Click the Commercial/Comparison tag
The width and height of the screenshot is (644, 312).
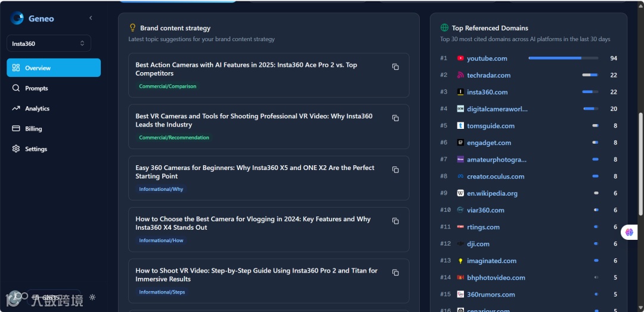click(168, 87)
